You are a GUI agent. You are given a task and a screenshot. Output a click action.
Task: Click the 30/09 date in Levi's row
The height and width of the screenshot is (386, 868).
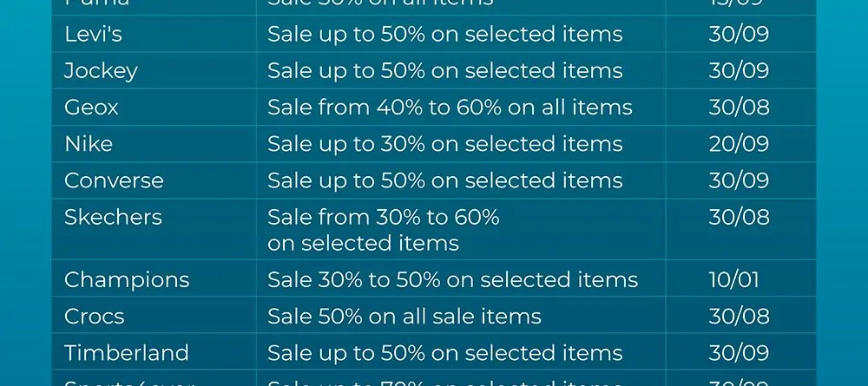pos(739,35)
